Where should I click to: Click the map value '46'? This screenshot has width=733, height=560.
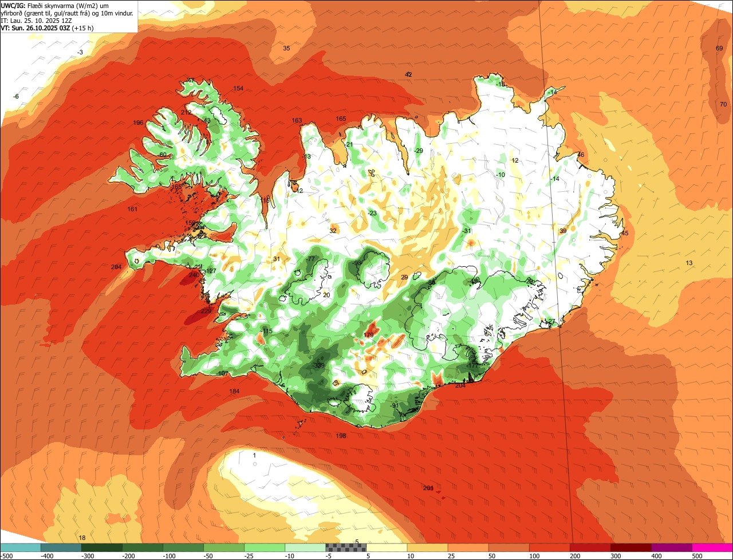click(580, 155)
